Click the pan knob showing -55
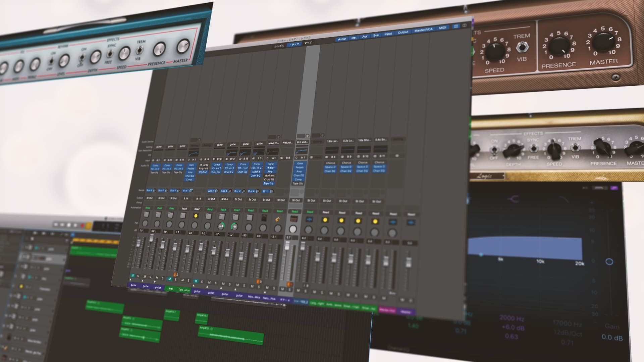This screenshot has width=644, height=362. tap(234, 227)
